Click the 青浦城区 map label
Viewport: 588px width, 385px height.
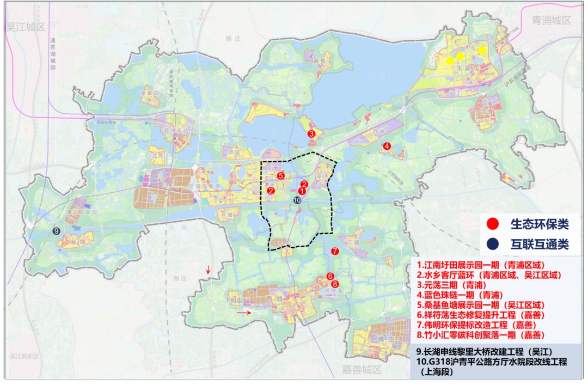(x=551, y=20)
